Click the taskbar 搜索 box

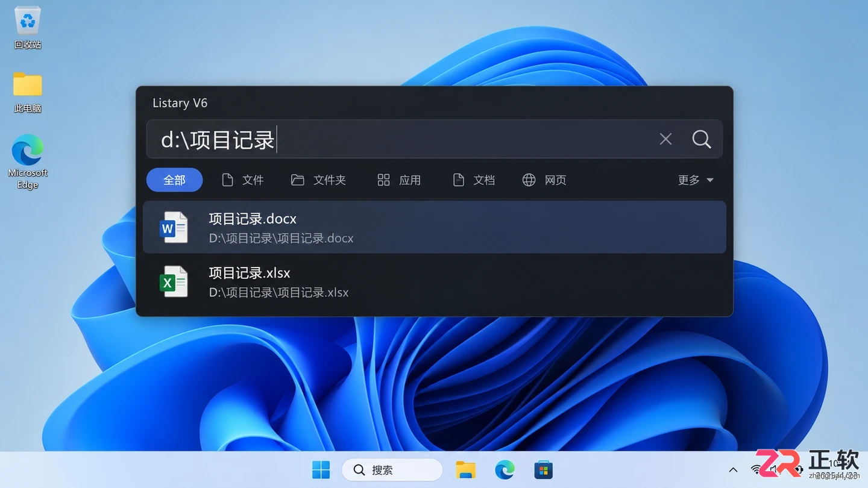pyautogui.click(x=392, y=470)
